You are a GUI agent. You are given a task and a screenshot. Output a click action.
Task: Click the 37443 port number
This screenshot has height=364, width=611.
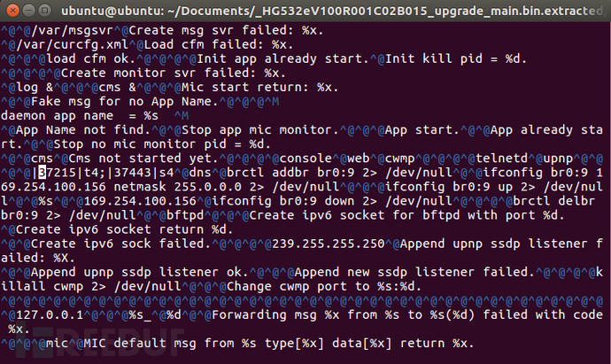pos(133,172)
